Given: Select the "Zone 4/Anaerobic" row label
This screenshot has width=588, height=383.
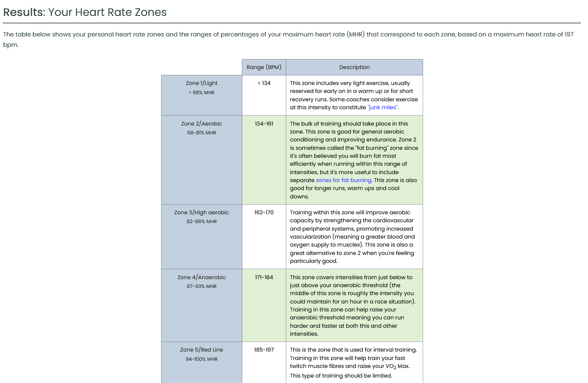Looking at the screenshot, I should point(202,278).
